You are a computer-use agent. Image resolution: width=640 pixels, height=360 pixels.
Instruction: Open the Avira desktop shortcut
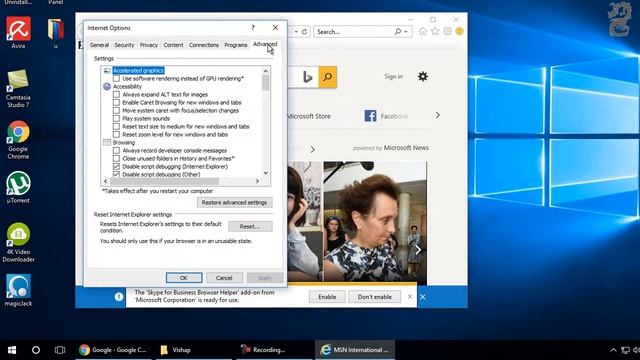pyautogui.click(x=18, y=32)
